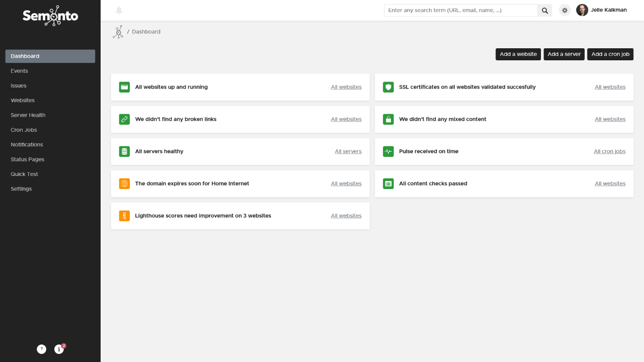Open Server Health in the sidebar
Viewport: 644px width, 362px height.
click(x=50, y=115)
